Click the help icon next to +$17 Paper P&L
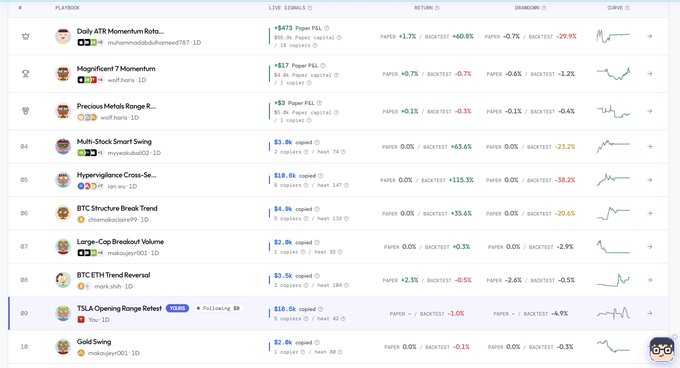The image size is (680, 368). coord(323,65)
